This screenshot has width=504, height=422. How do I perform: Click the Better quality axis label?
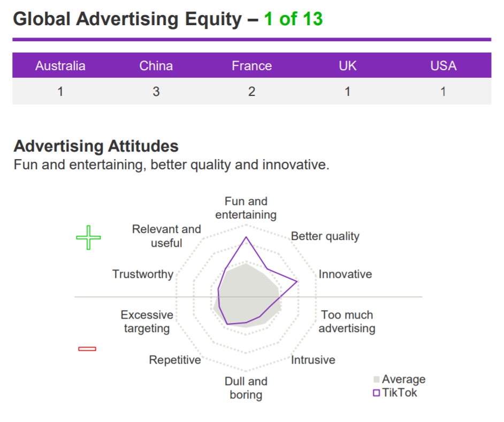tap(325, 236)
